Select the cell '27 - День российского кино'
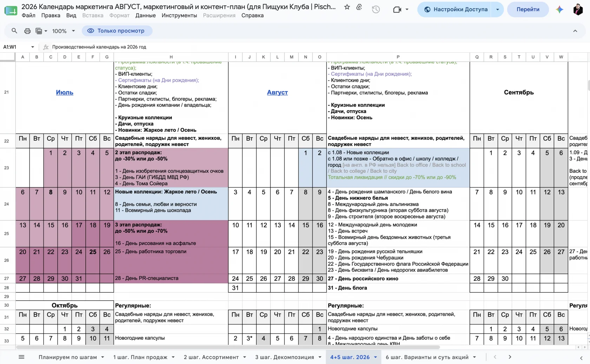Viewport: 590px width, 364px height. click(x=398, y=279)
